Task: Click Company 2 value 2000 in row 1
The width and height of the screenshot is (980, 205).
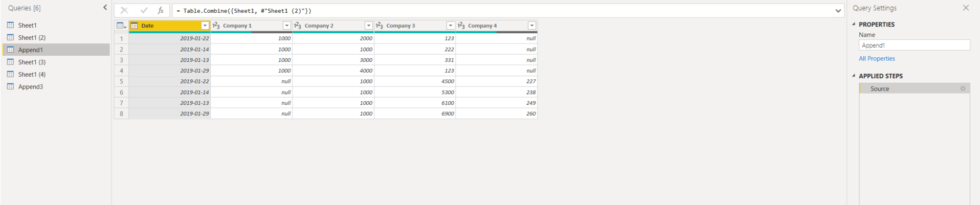Action: click(x=333, y=38)
